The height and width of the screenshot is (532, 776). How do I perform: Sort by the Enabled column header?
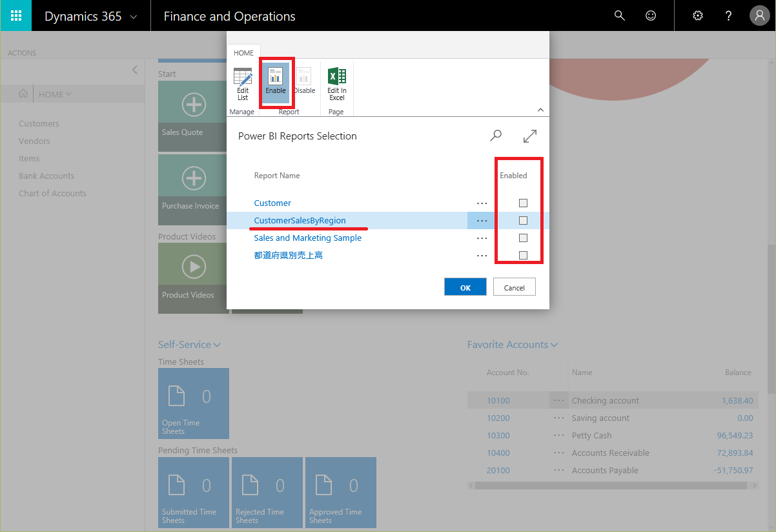coord(513,176)
